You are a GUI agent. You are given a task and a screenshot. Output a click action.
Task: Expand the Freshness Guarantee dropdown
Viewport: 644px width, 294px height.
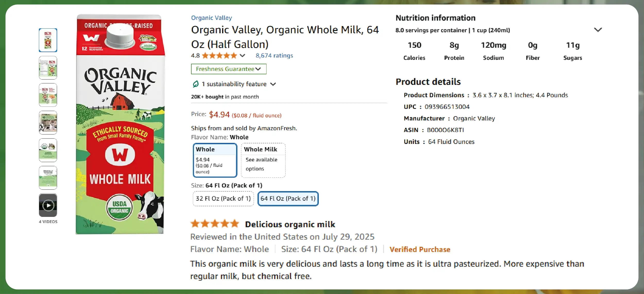coord(228,69)
